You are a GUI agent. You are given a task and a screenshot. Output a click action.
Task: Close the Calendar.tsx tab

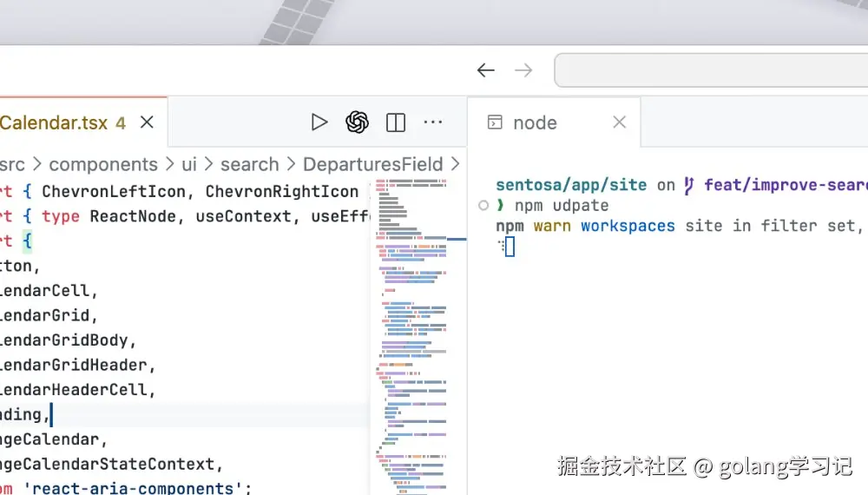147,122
